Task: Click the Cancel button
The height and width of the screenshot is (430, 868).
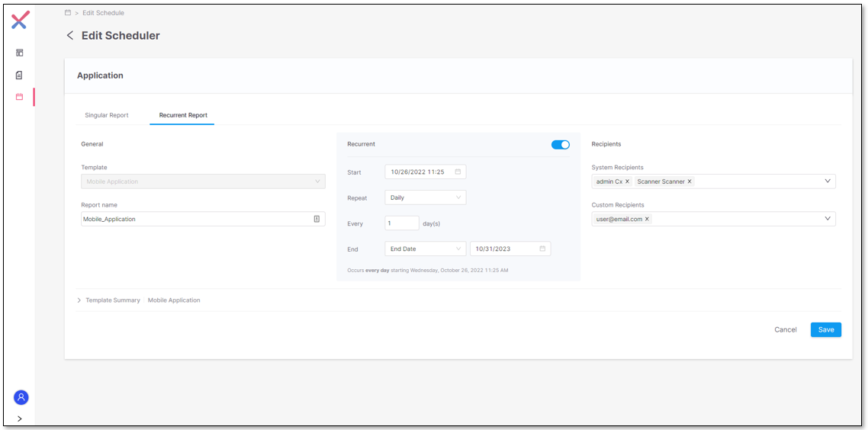Action: (x=785, y=330)
